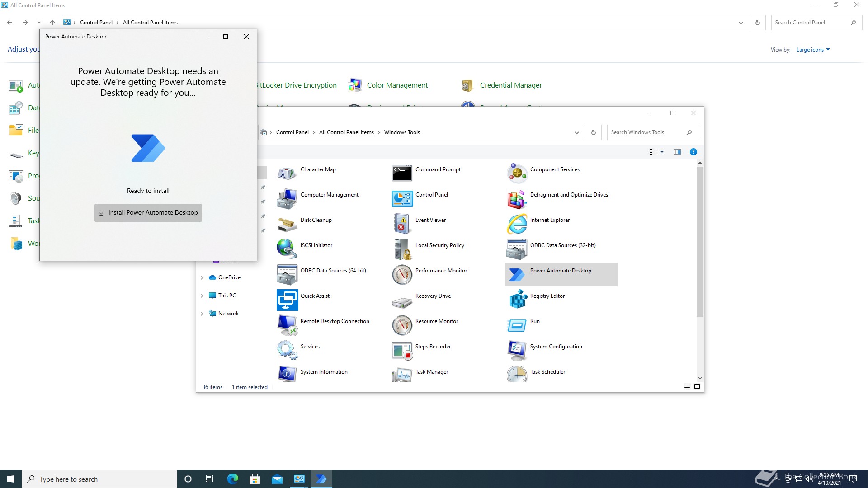Open the Start menu
The height and width of the screenshot is (488, 868).
coord(11,479)
